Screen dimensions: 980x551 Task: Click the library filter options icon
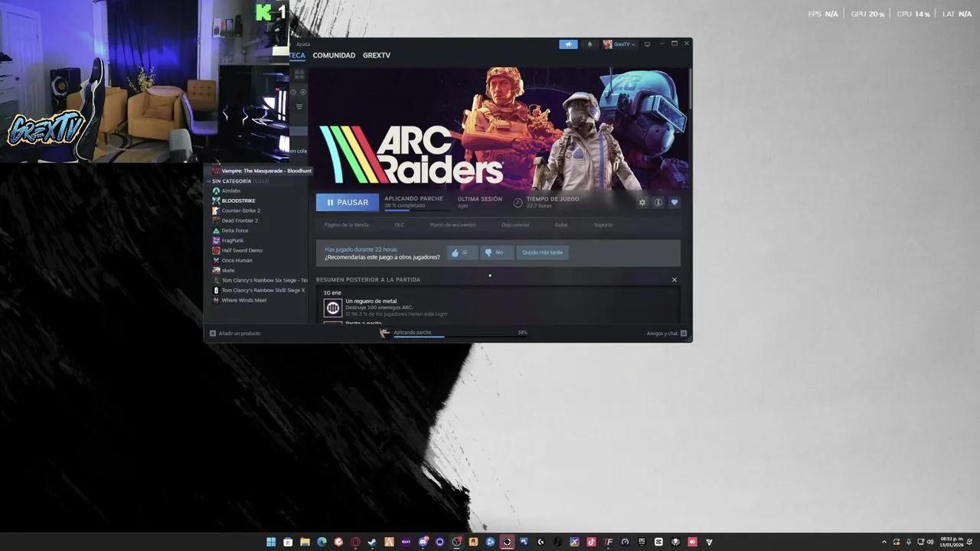pos(299,106)
